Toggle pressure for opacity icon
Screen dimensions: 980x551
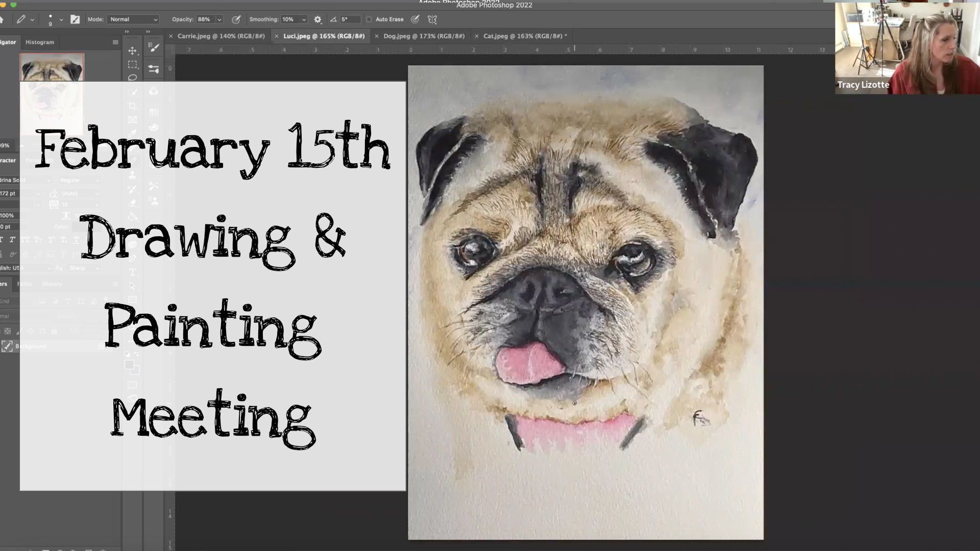coord(236,19)
